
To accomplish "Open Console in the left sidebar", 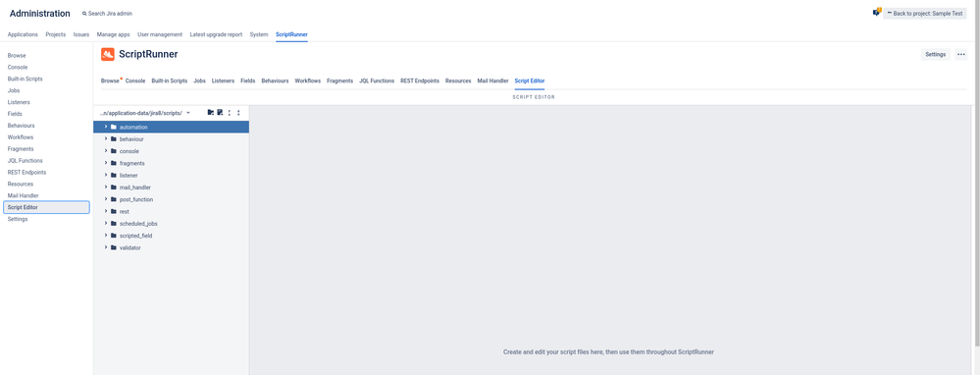I will click(18, 67).
